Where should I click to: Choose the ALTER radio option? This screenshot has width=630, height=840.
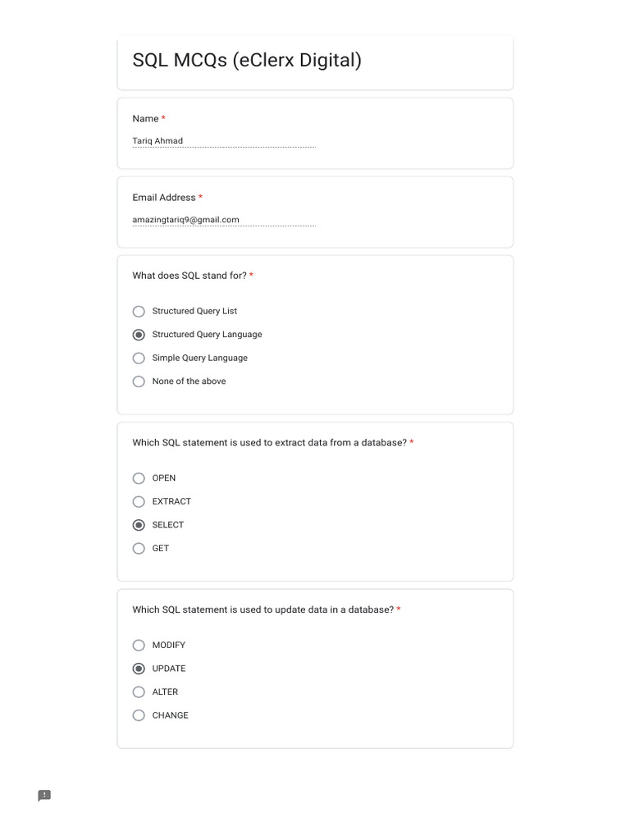(139, 692)
